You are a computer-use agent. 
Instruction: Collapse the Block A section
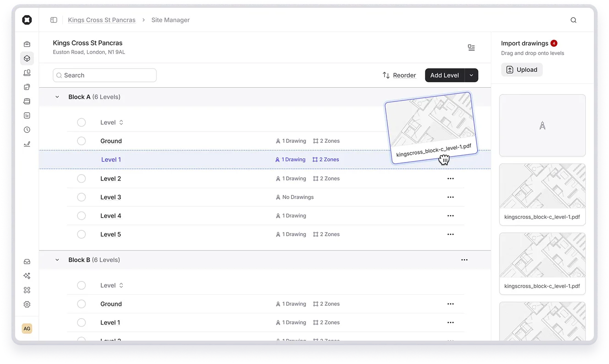[x=57, y=97]
